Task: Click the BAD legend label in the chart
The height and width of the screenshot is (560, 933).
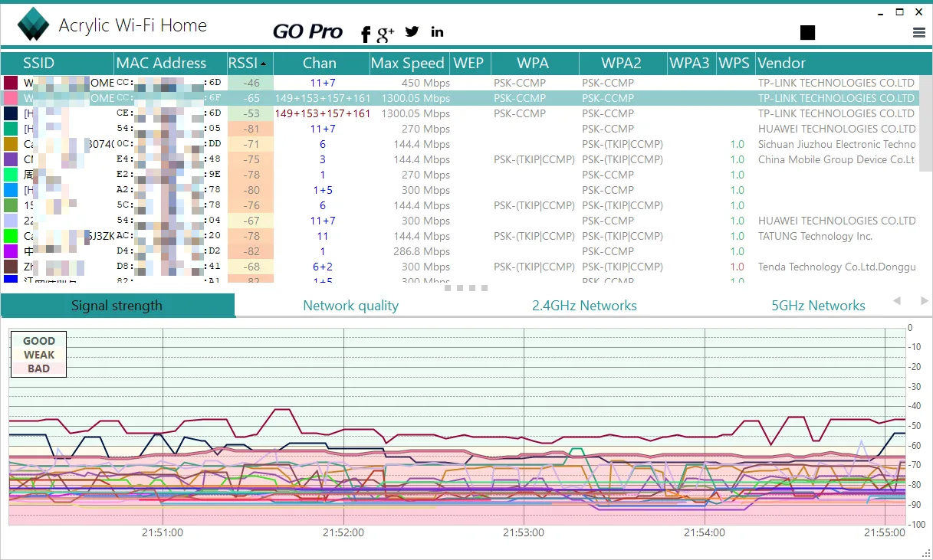Action: click(39, 368)
